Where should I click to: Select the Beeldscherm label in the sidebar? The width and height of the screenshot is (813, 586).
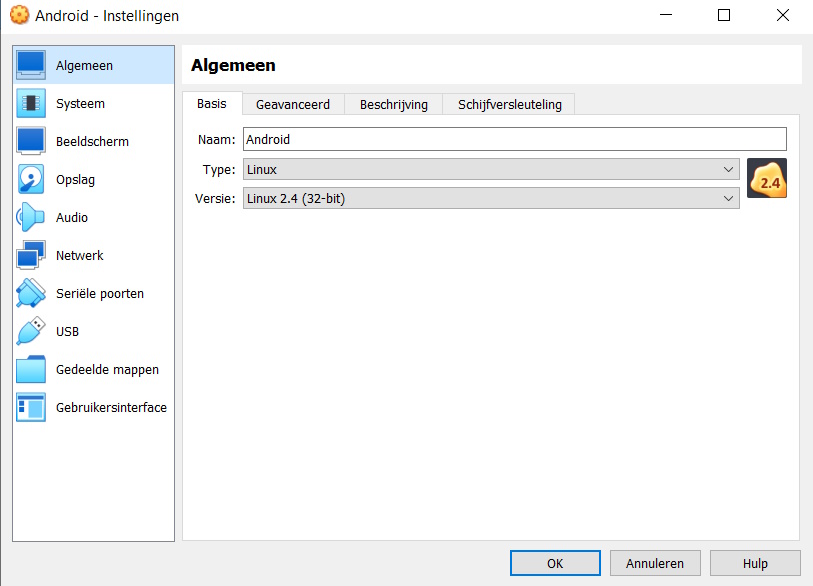(92, 142)
